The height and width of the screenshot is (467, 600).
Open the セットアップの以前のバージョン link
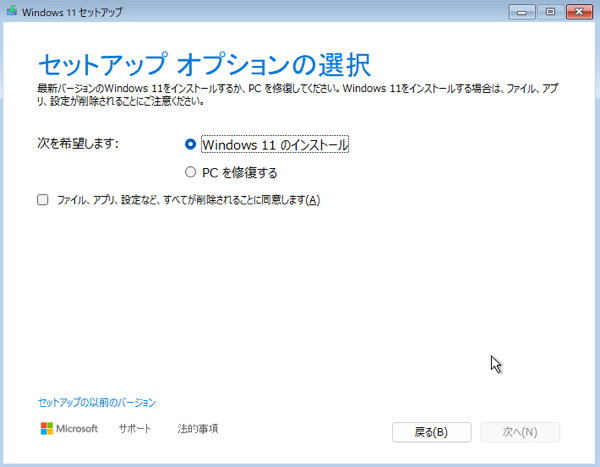[x=97, y=402]
